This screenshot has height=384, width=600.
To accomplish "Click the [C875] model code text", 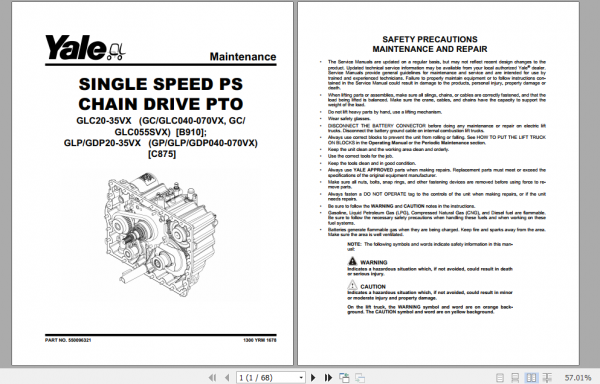I will coord(162,154).
